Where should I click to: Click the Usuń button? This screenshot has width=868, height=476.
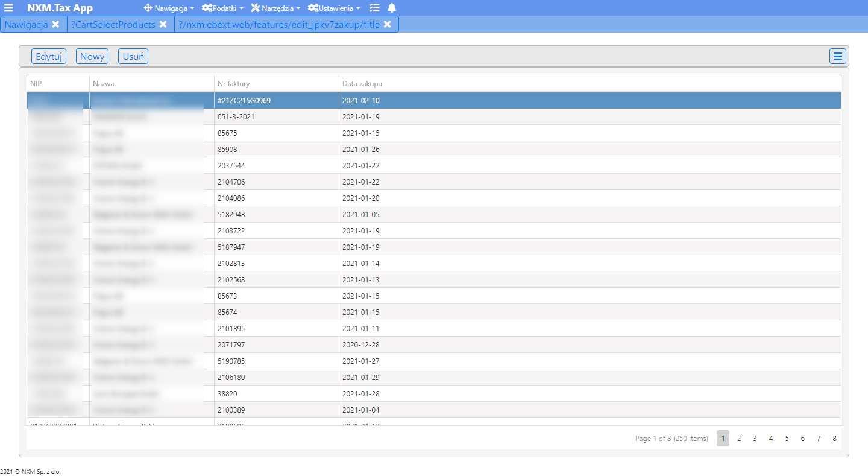coord(133,56)
